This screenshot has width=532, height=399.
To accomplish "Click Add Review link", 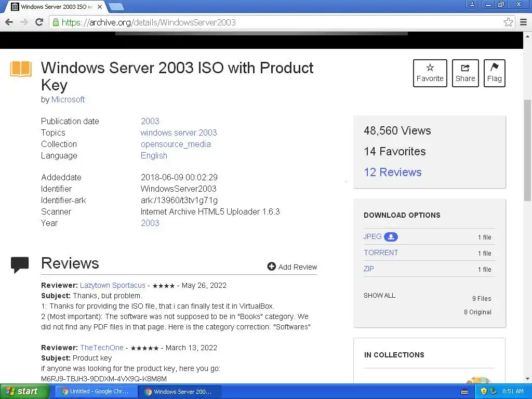I will click(x=292, y=267).
